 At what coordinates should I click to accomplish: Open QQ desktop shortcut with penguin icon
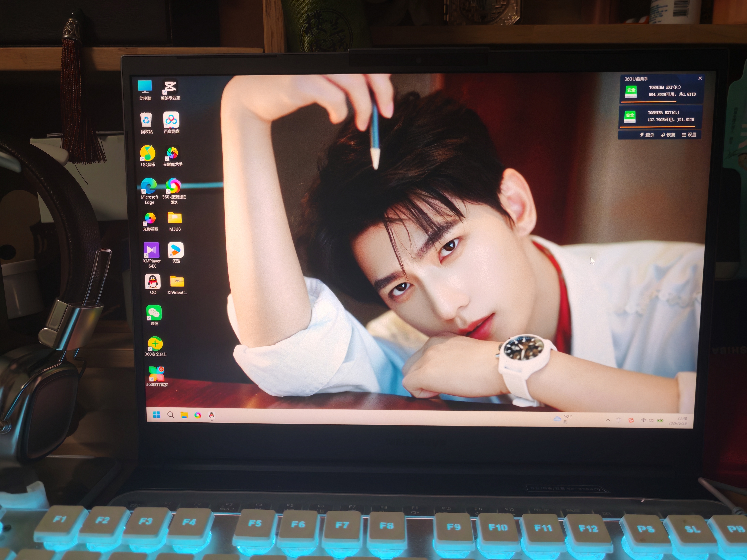[x=153, y=284]
